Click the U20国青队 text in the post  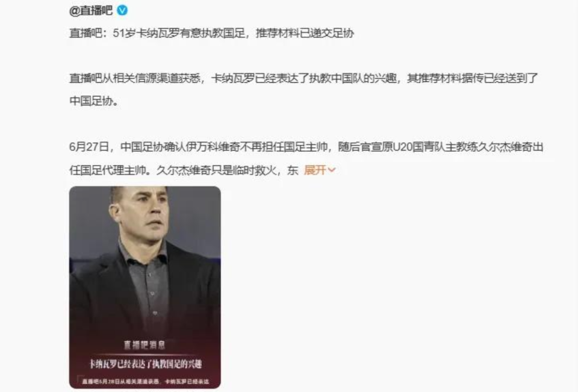[419, 147]
